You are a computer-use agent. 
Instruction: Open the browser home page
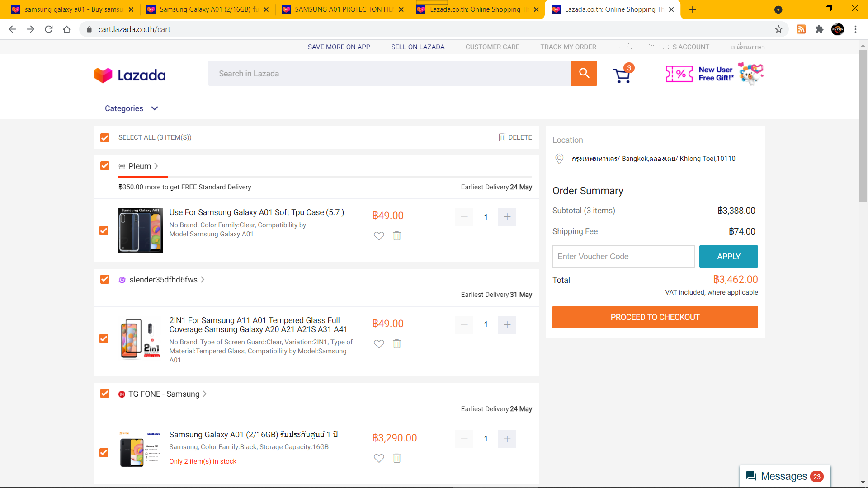pyautogui.click(x=67, y=29)
